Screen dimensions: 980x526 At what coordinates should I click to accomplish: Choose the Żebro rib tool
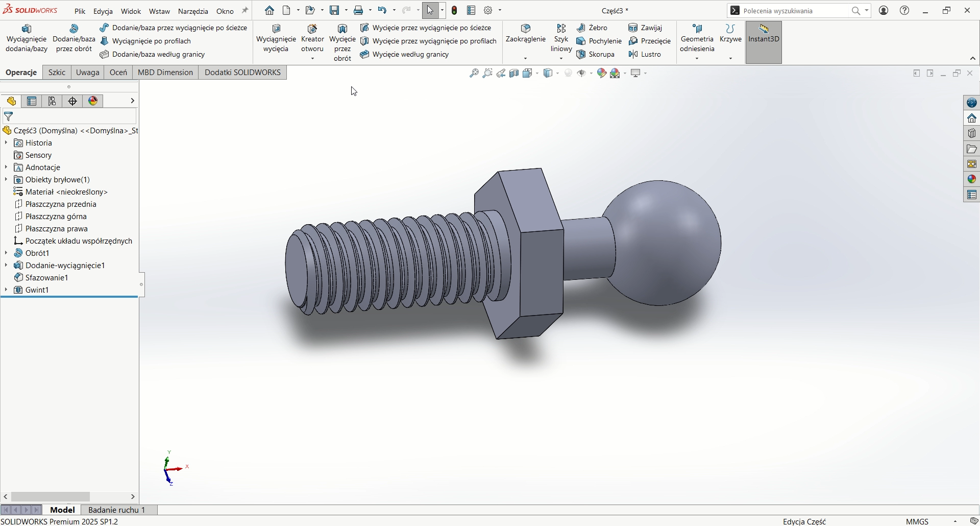coord(592,28)
